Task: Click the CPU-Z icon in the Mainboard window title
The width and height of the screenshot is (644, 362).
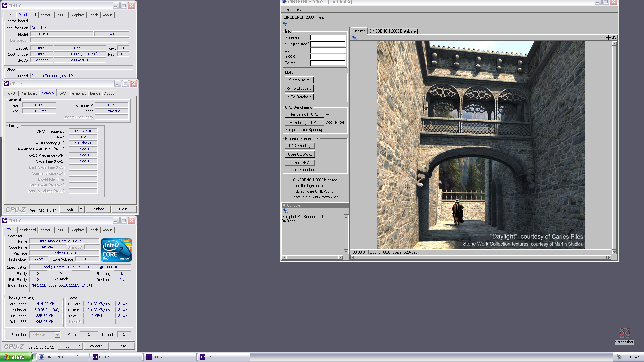Action: pyautogui.click(x=5, y=6)
